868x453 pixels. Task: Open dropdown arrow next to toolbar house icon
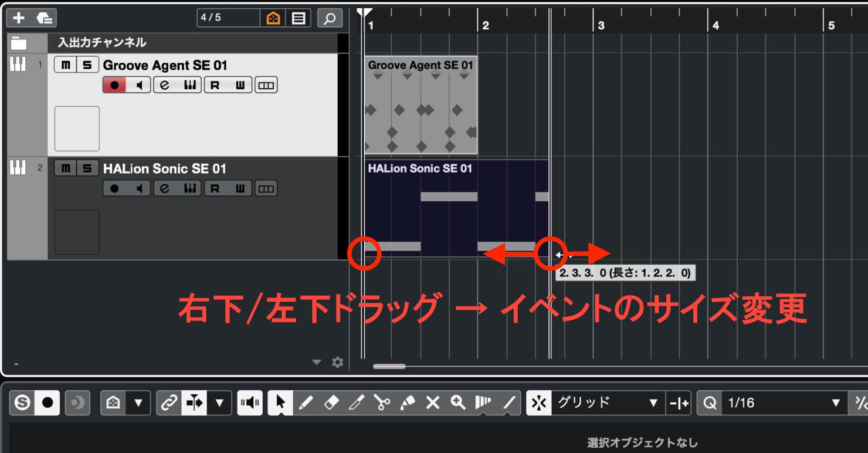pyautogui.click(x=138, y=403)
